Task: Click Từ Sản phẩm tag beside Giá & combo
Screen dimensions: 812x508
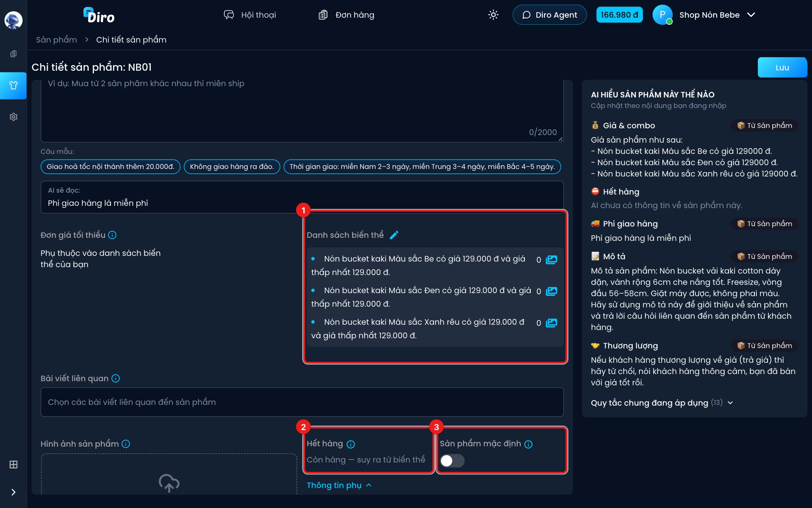Action: point(764,125)
